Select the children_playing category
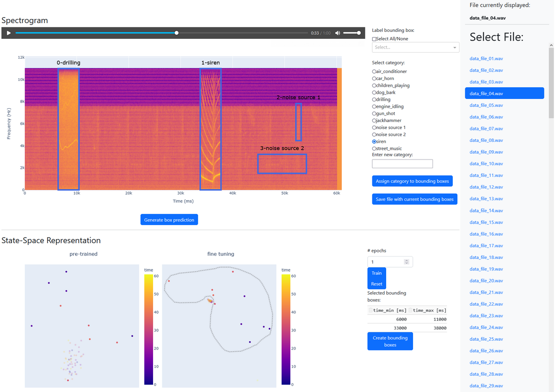 pyautogui.click(x=374, y=86)
